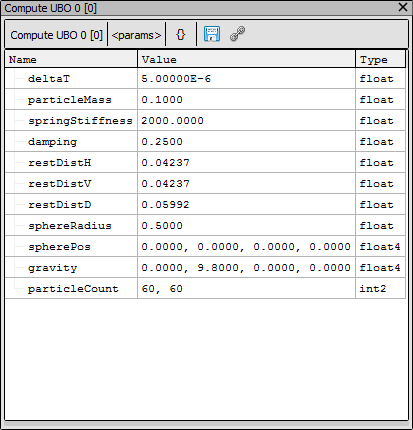
Task: Select the deltaT row
Action: click(205, 79)
